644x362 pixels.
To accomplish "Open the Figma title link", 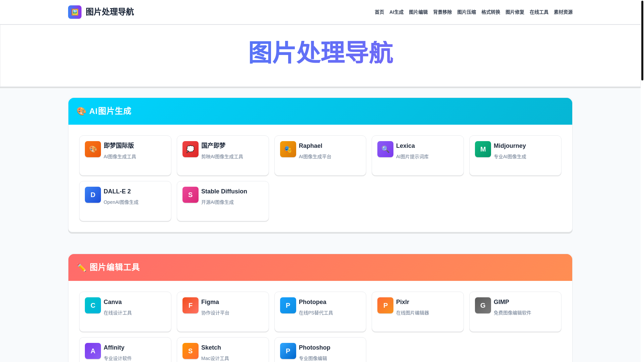I will coord(210,302).
